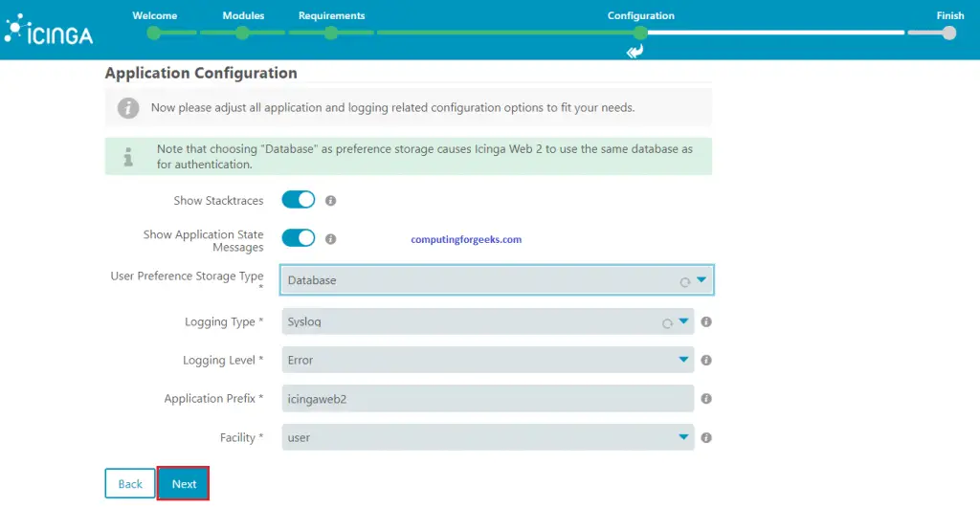The image size is (980, 508).
Task: Click the Finish progress dot
Action: (x=949, y=33)
